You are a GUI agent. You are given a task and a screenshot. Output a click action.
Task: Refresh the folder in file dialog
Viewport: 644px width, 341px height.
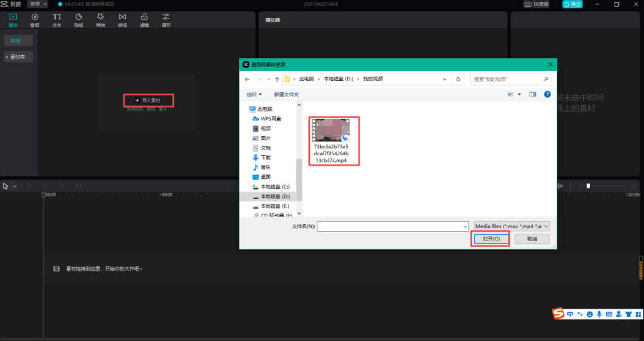[458, 79]
